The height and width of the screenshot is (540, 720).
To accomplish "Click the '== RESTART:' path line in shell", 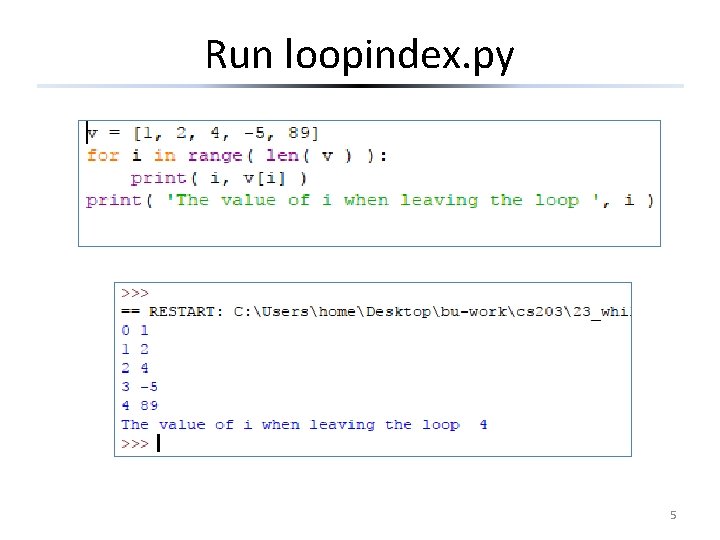I will (x=376, y=312).
